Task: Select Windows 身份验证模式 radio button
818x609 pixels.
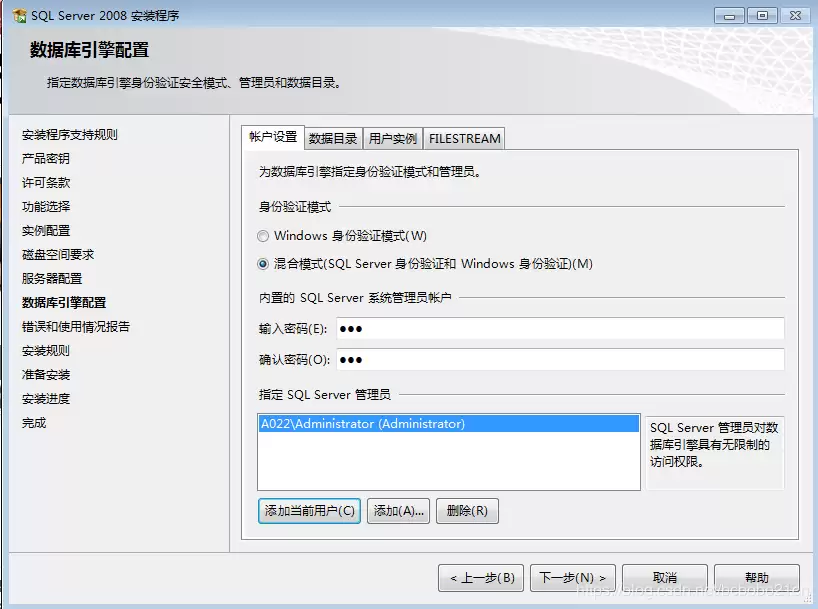Action: 263,236
